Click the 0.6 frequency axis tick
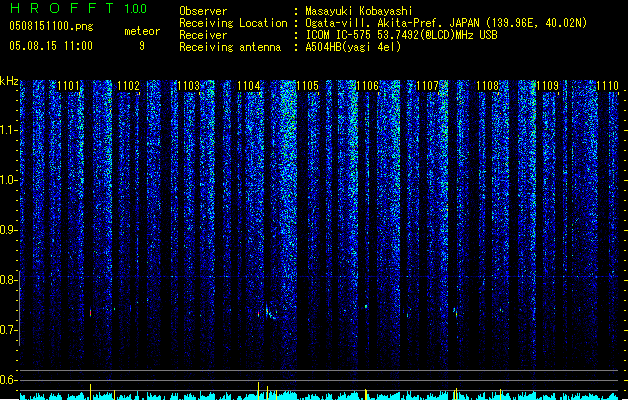The image size is (629, 400). (x=8, y=380)
